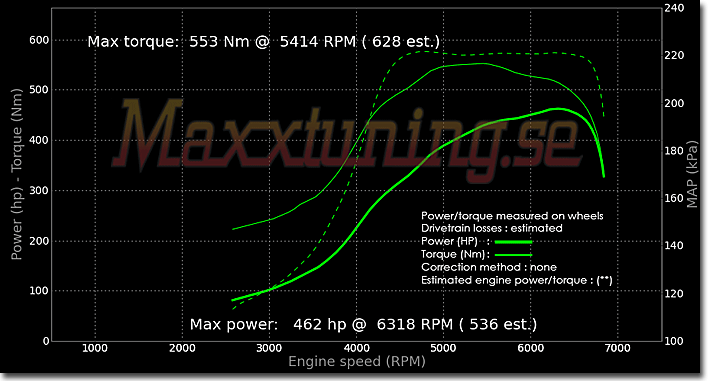This screenshot has height=381, width=708.
Task: Click the 500 tick on the left axis
Action: pos(39,90)
